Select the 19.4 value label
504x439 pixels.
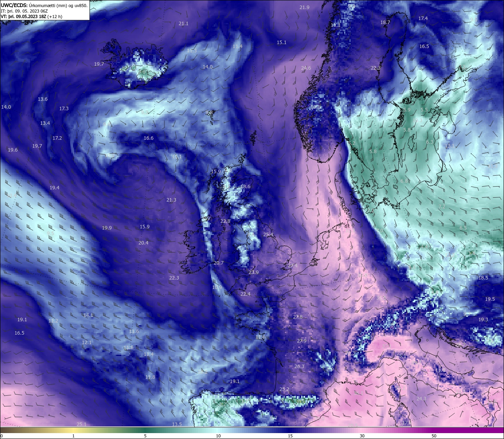(54, 188)
